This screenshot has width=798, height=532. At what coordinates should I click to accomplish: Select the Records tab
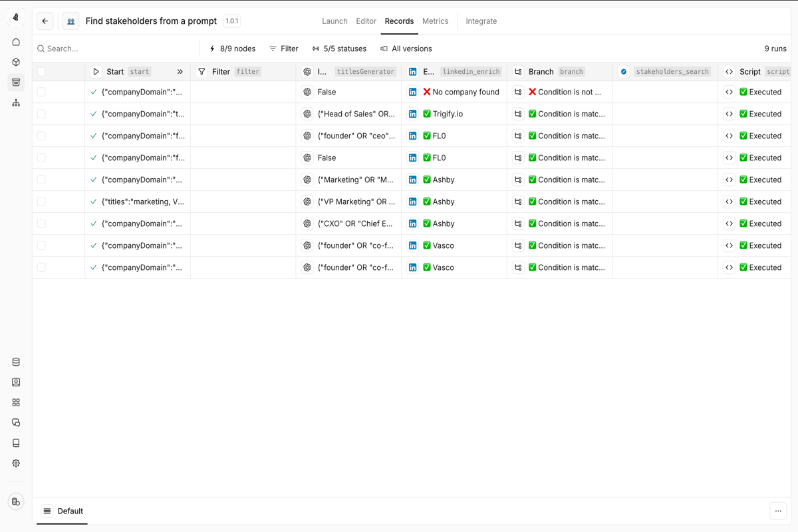click(x=399, y=21)
